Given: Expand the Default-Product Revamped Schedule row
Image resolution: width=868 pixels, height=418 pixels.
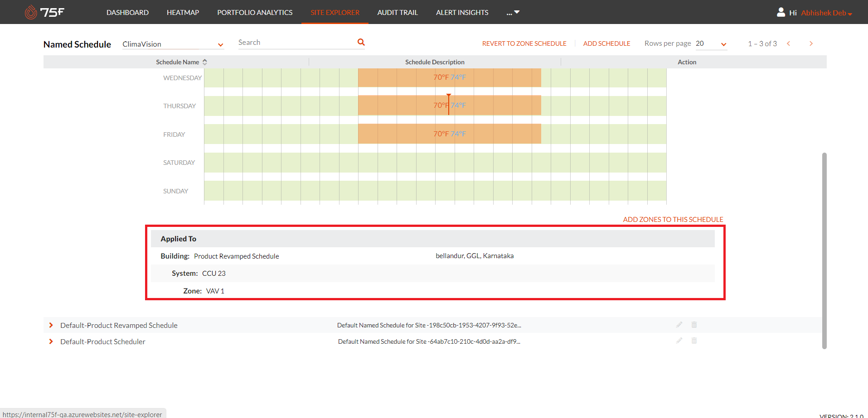Looking at the screenshot, I should (x=51, y=325).
